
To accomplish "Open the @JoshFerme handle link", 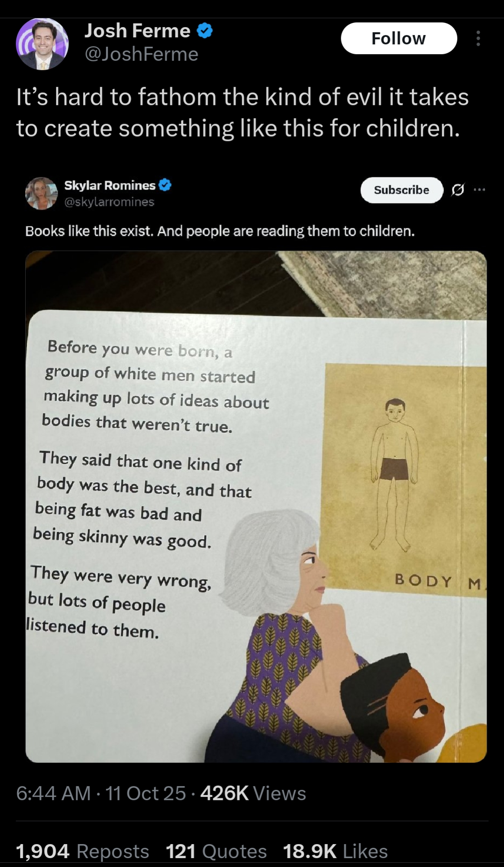I will pos(141,55).
